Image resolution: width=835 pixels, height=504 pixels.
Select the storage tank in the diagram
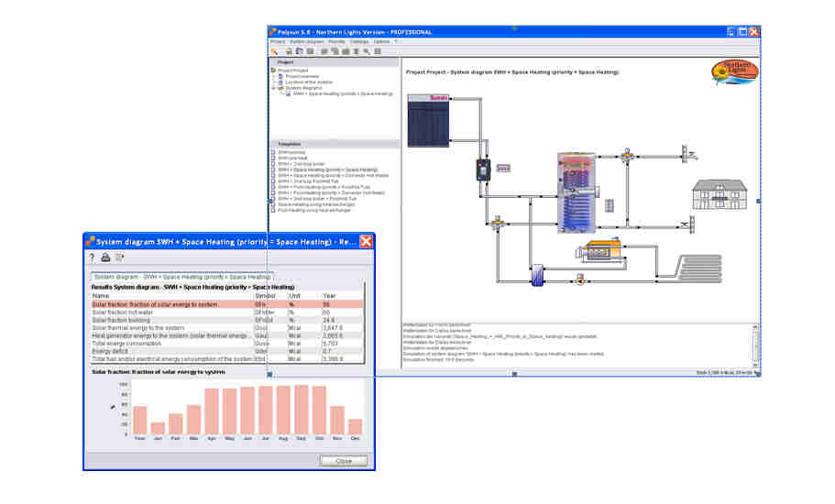click(x=577, y=192)
